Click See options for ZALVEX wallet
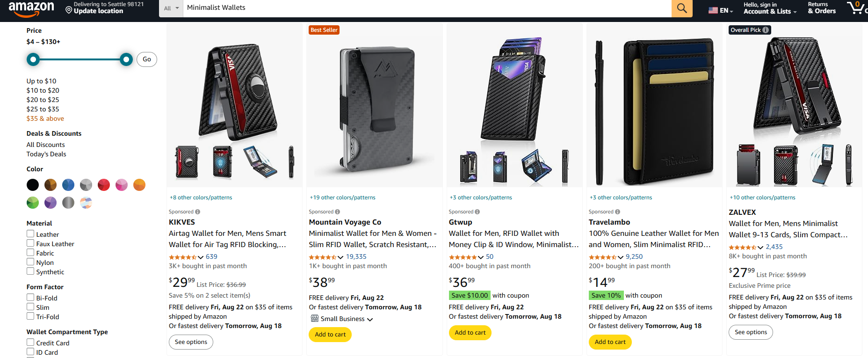This screenshot has height=358, width=868. click(751, 332)
